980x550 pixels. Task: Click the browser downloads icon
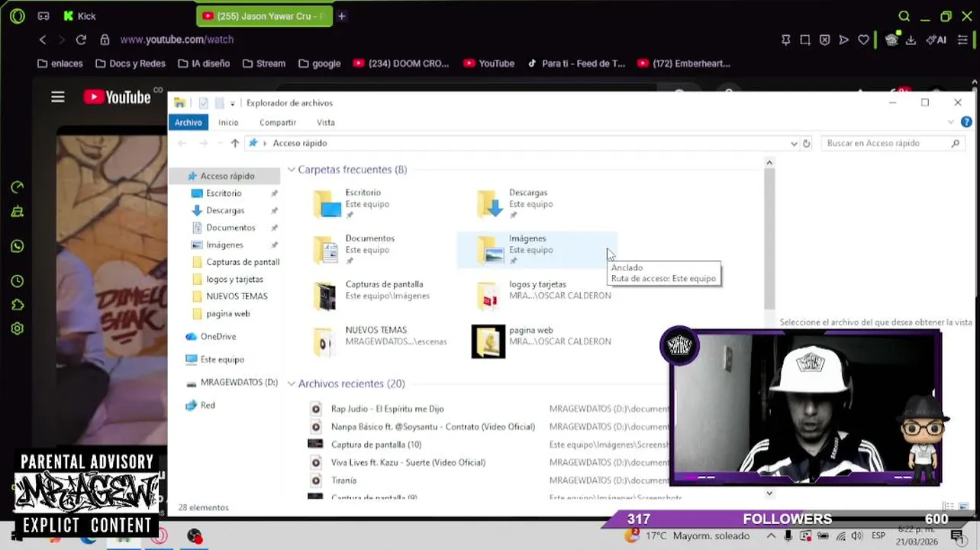click(911, 40)
